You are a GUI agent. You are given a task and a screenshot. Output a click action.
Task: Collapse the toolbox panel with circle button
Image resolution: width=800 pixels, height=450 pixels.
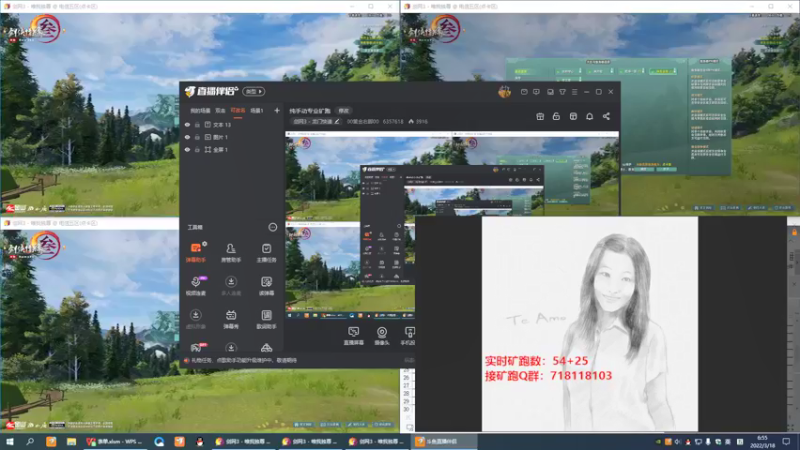coord(272,227)
